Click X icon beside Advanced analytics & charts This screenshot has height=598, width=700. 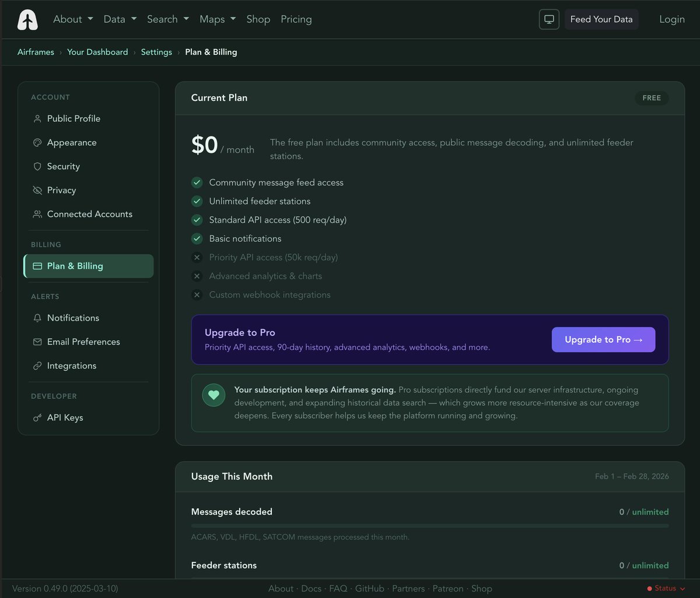click(x=197, y=276)
